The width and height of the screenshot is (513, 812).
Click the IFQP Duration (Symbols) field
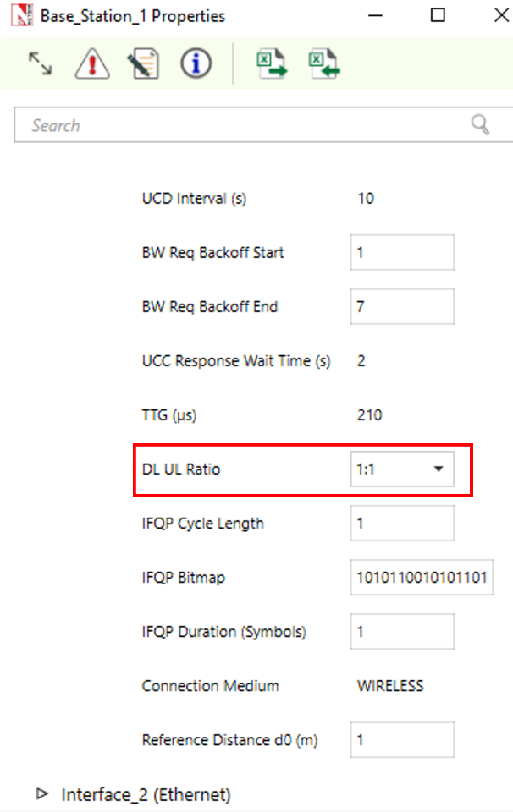(402, 632)
